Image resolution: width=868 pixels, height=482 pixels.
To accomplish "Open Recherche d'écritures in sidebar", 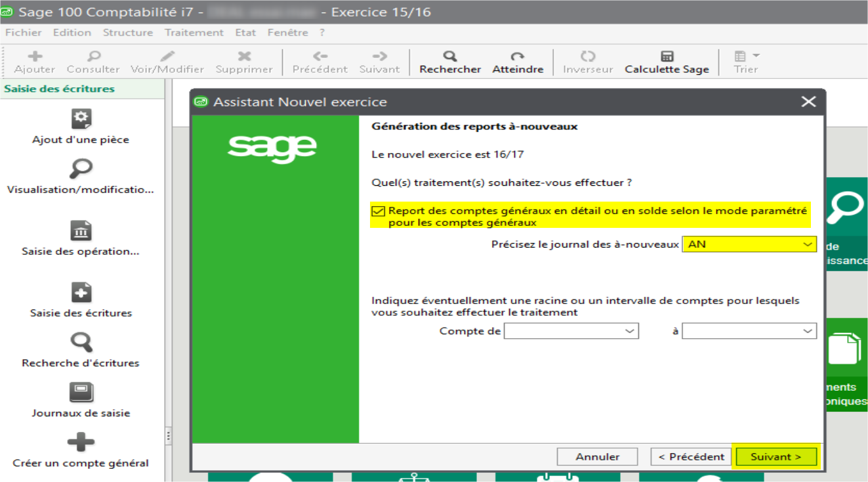I will pyautogui.click(x=81, y=343).
